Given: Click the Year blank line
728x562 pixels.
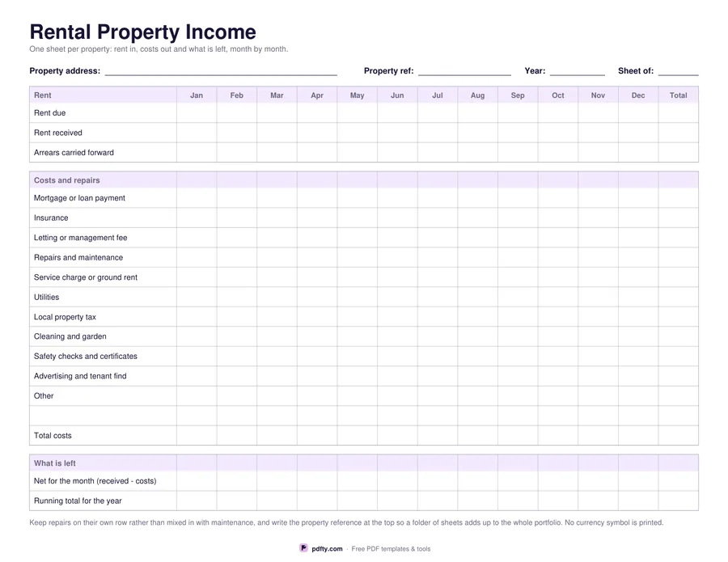Looking at the screenshot, I should [x=577, y=71].
